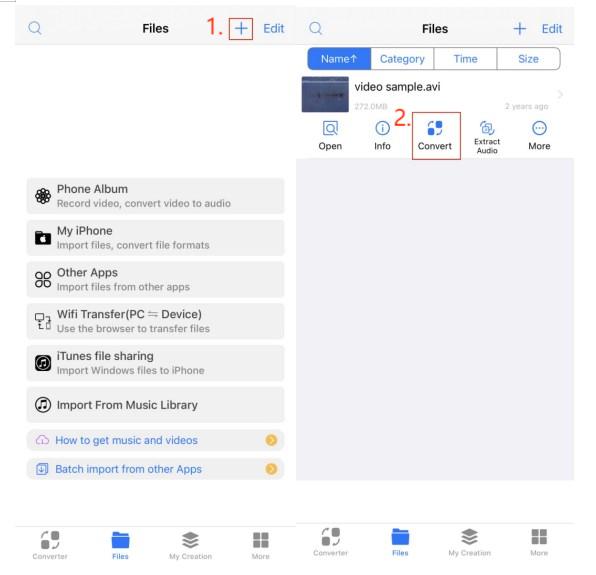Tap the Extract Audio icon
The height and width of the screenshot is (575, 596).
pos(487,128)
